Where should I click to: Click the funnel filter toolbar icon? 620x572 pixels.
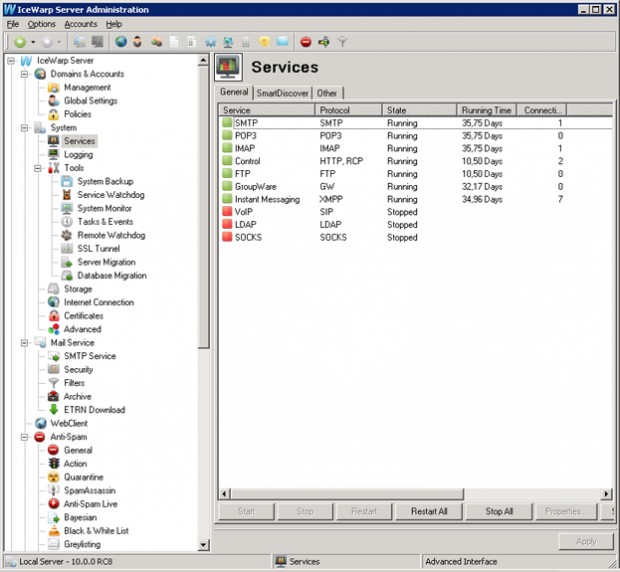point(342,42)
